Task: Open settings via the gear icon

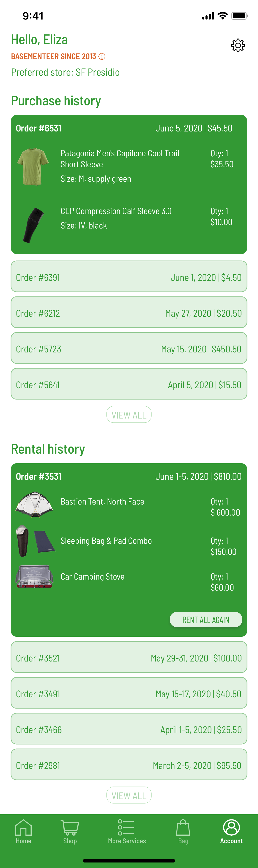Action: pyautogui.click(x=238, y=45)
